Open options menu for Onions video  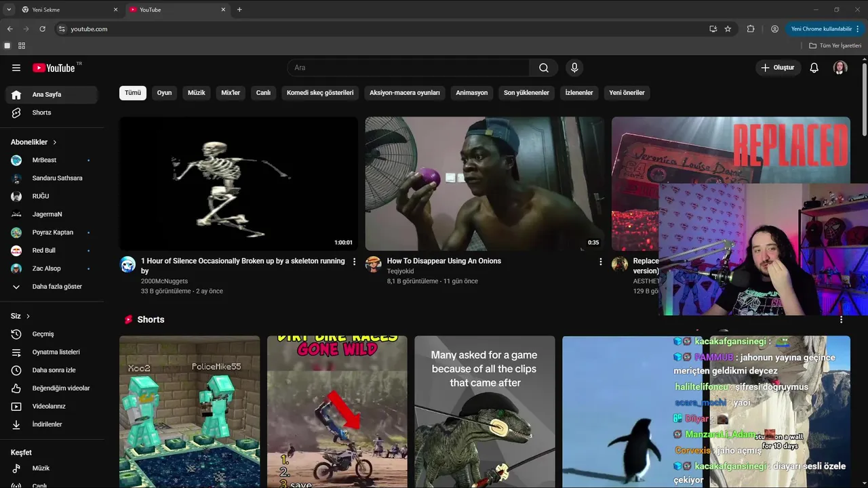coord(600,262)
